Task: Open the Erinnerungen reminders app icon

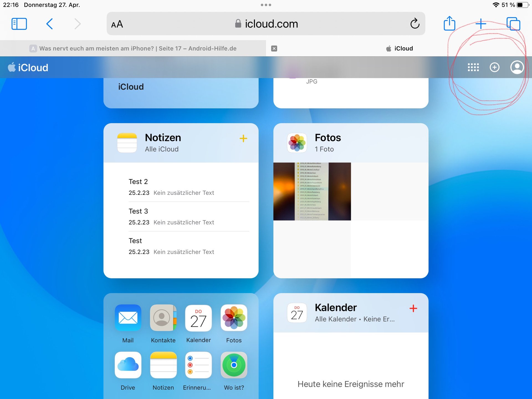Action: coord(198,365)
